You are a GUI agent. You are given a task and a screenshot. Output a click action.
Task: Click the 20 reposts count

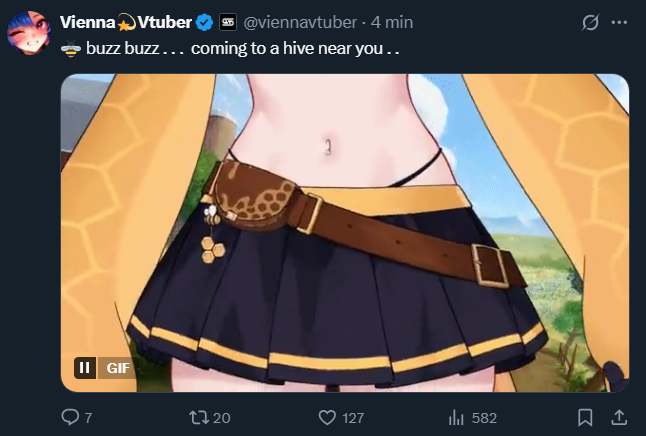(222, 418)
